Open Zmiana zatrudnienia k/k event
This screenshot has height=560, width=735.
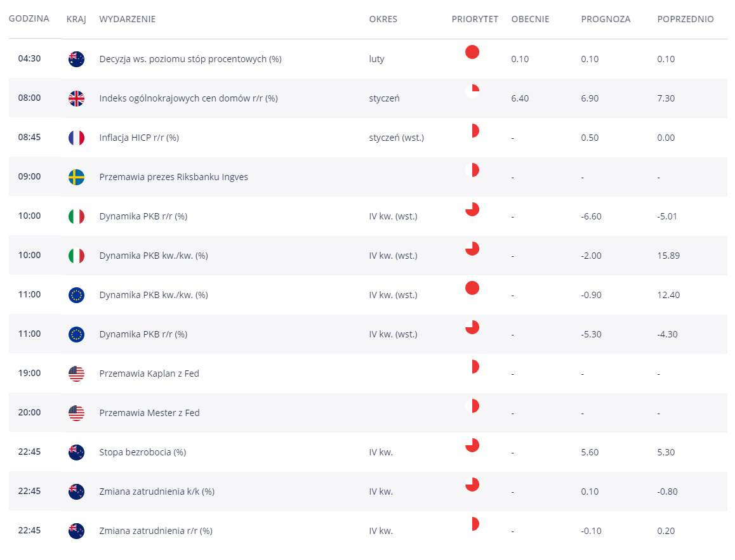pos(157,492)
